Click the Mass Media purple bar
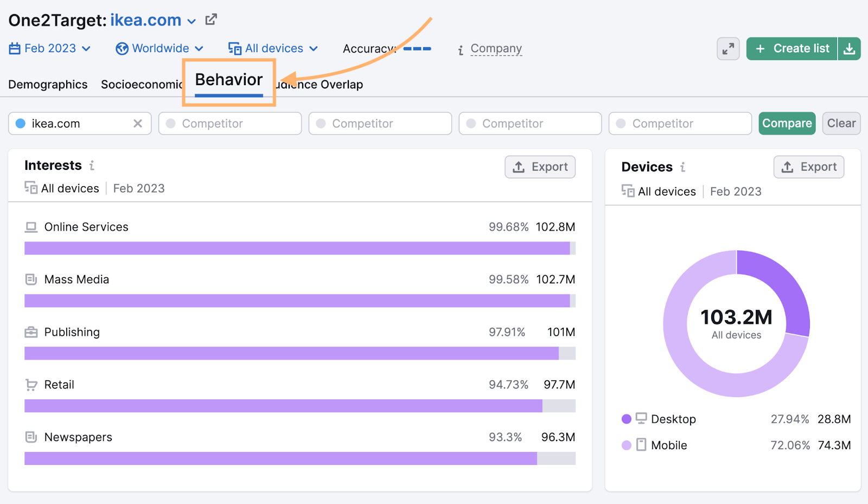 point(297,301)
